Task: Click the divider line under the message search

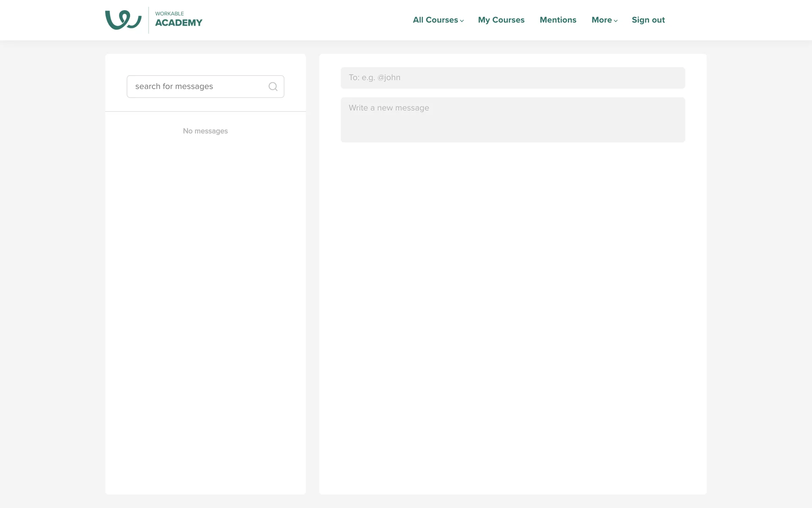Action: pos(205,111)
